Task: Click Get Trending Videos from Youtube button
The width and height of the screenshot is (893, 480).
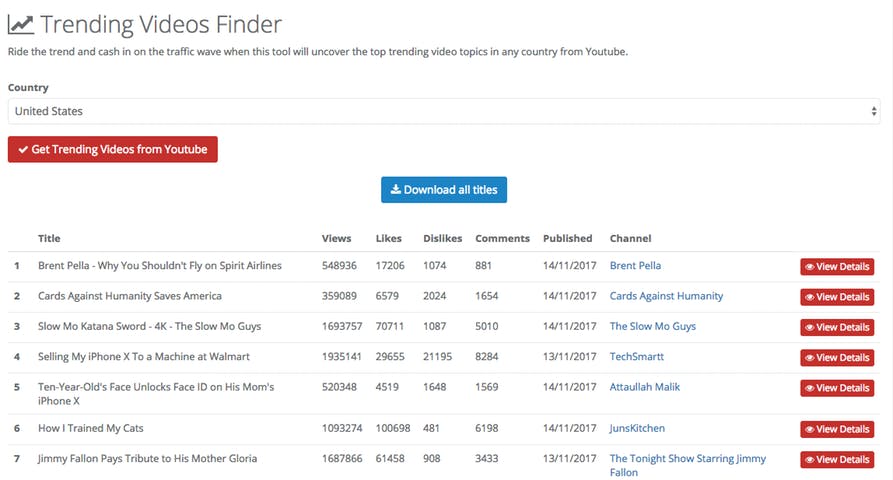Action: 113,150
